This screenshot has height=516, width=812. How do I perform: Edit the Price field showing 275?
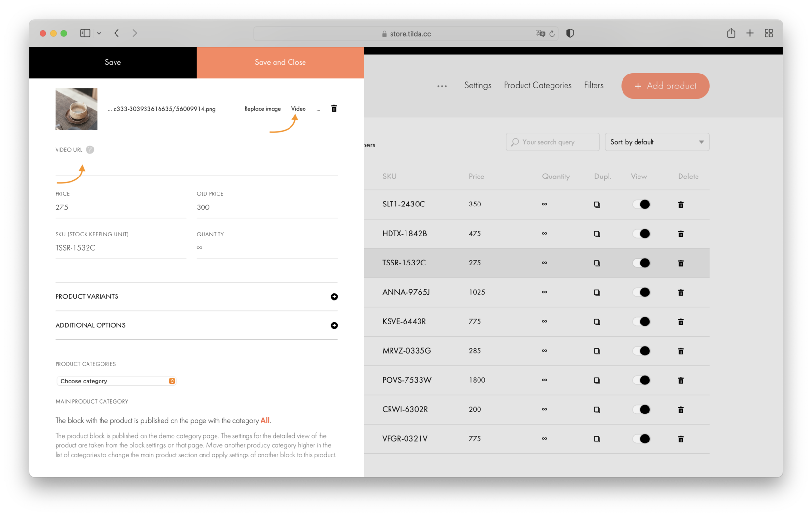tap(121, 207)
